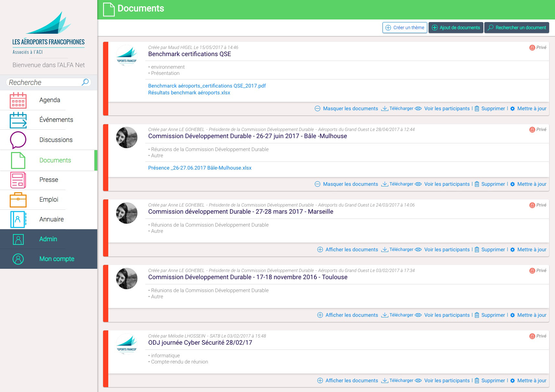
Task: Open the Emploi section
Action: [49, 200]
